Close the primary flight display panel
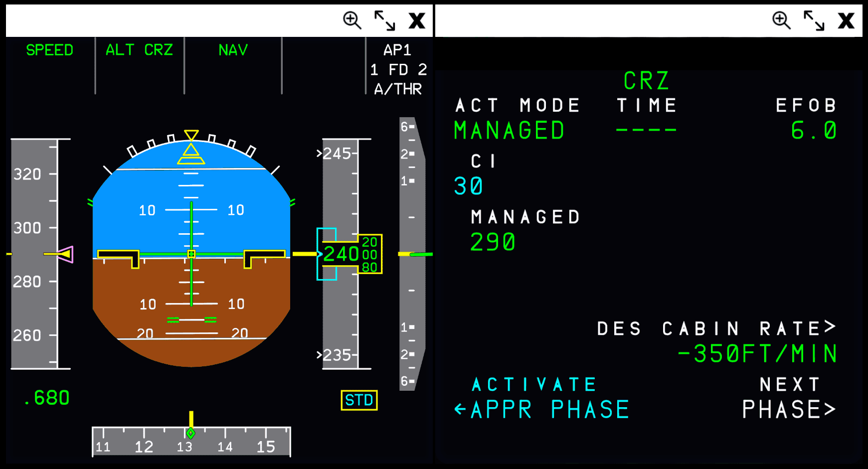 417,20
